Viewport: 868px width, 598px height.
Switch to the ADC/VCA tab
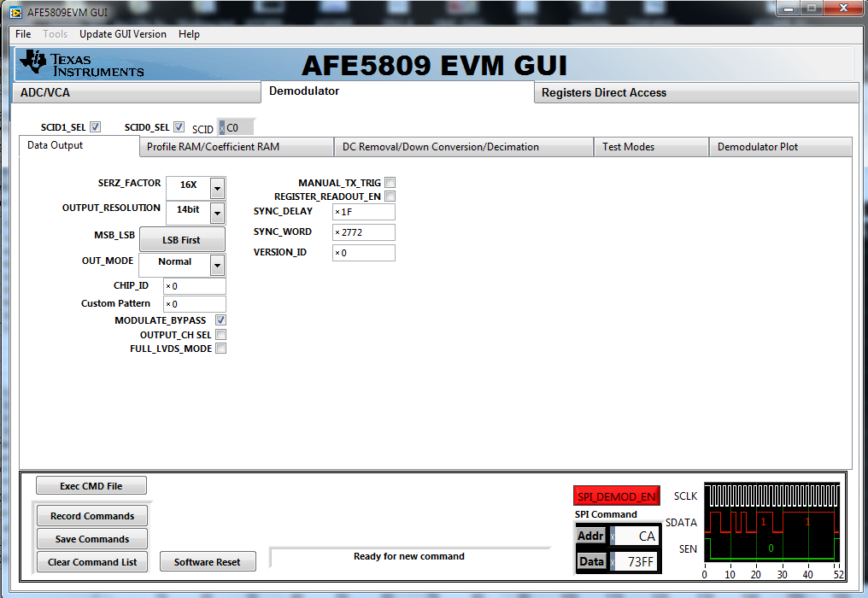[136, 92]
